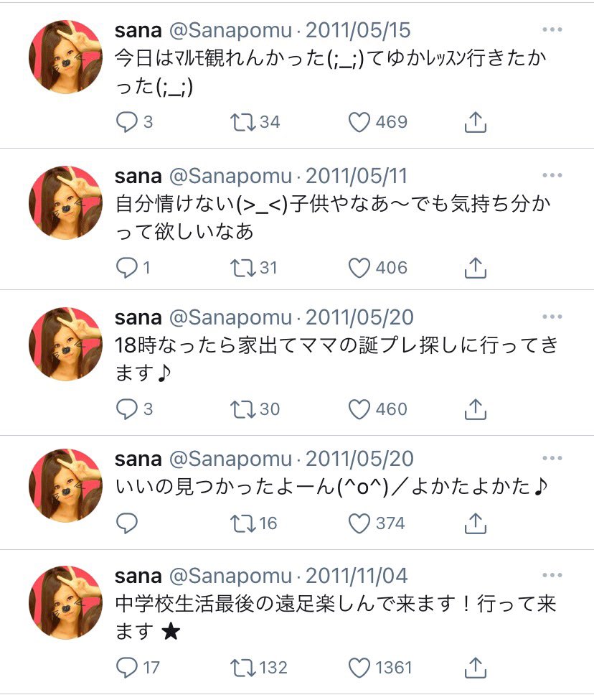The height and width of the screenshot is (700, 594).
Task: Open sana's avatar on the 2011/05/11 tweet
Action: (x=65, y=203)
